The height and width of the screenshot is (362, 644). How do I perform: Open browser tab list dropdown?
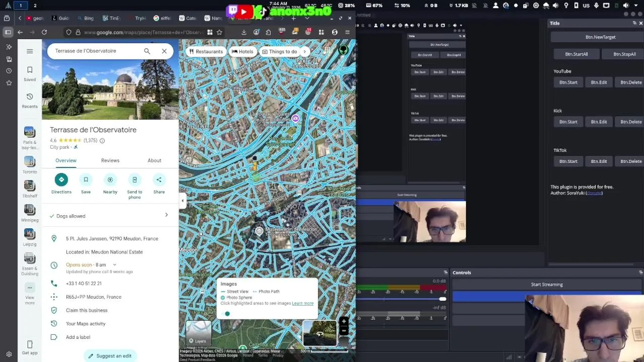(307, 18)
